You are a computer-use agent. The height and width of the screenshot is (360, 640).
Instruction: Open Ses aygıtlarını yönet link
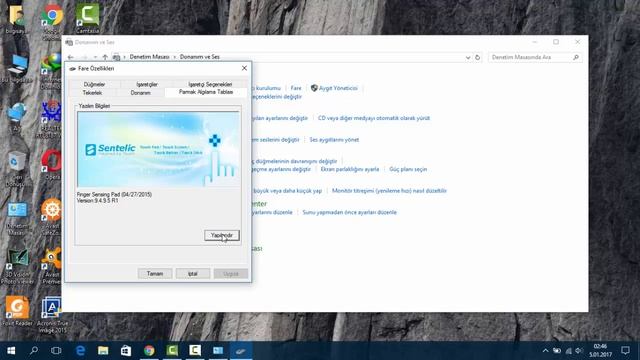(334, 140)
